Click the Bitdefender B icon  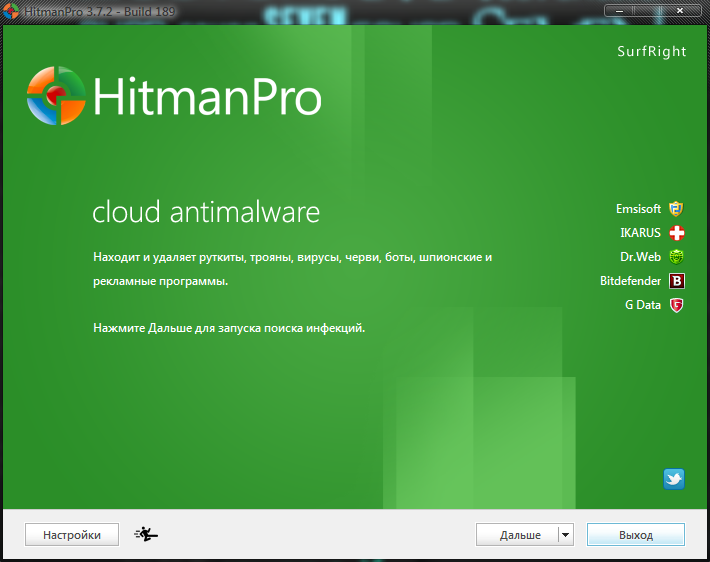coord(676,281)
